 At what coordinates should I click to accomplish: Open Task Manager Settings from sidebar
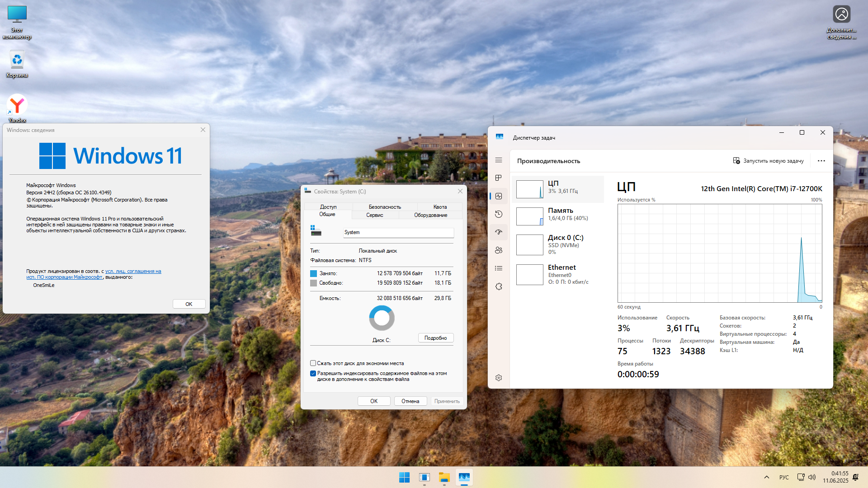(x=499, y=378)
